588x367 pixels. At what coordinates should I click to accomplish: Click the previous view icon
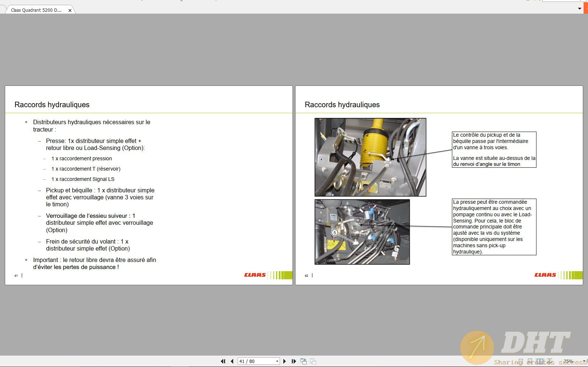point(304,361)
